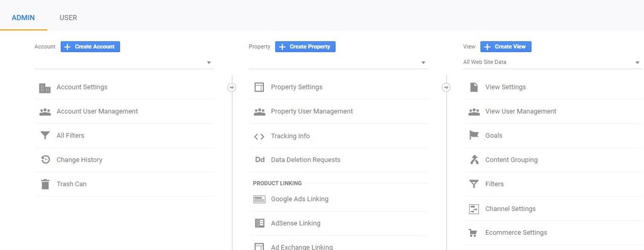Viewport: 644px width, 250px height.
Task: Click the Ecommerce Settings cart icon
Action: tap(473, 233)
